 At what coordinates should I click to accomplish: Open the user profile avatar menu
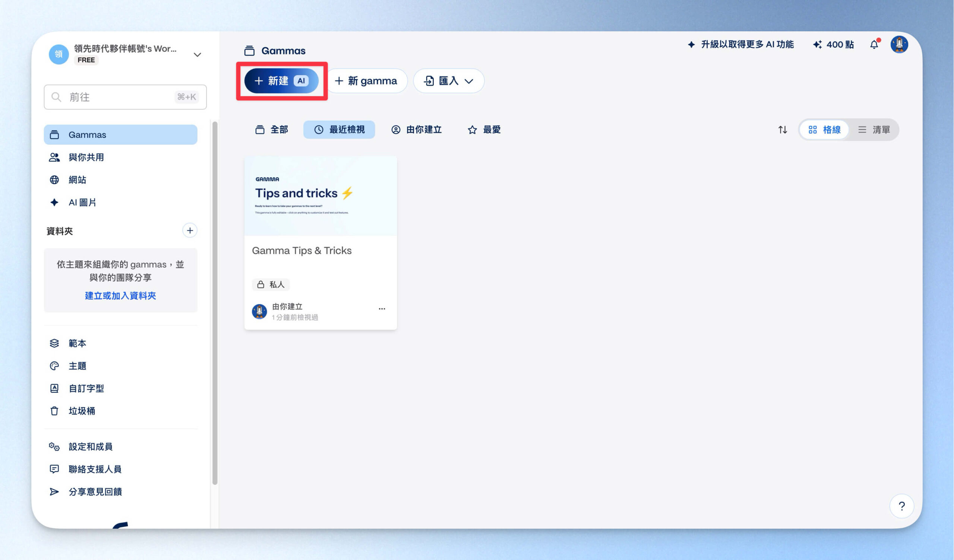(x=899, y=45)
